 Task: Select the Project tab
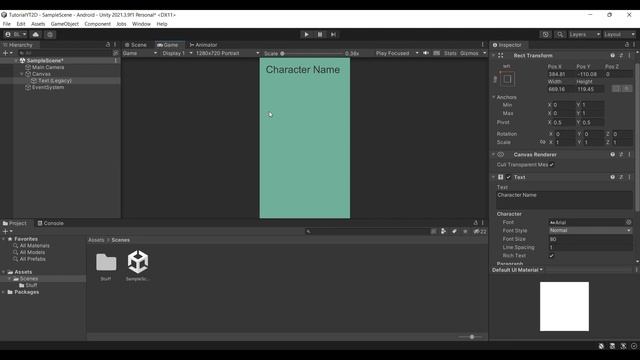click(x=15, y=223)
